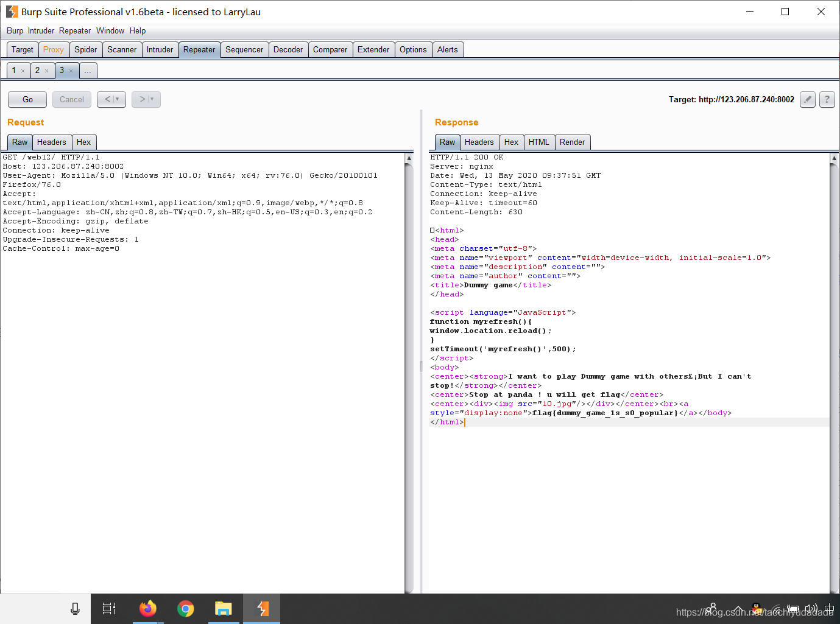Open the next-request history dropdown

click(x=146, y=99)
